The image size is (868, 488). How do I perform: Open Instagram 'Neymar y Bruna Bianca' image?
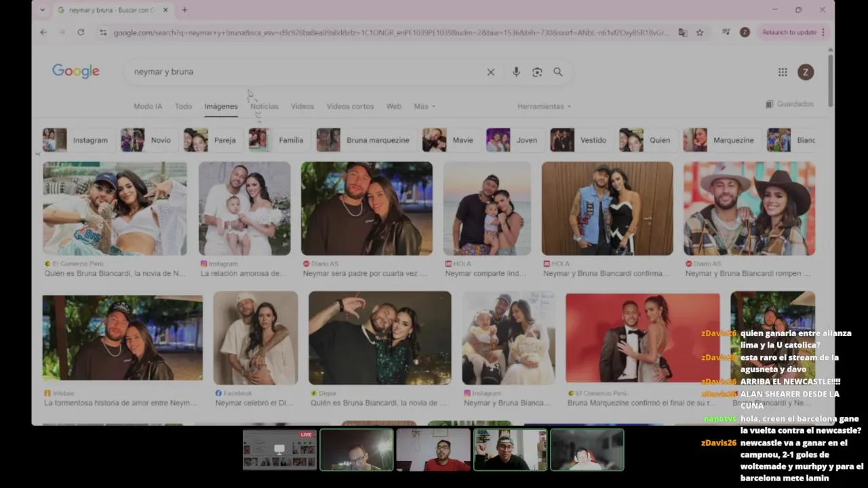(509, 338)
